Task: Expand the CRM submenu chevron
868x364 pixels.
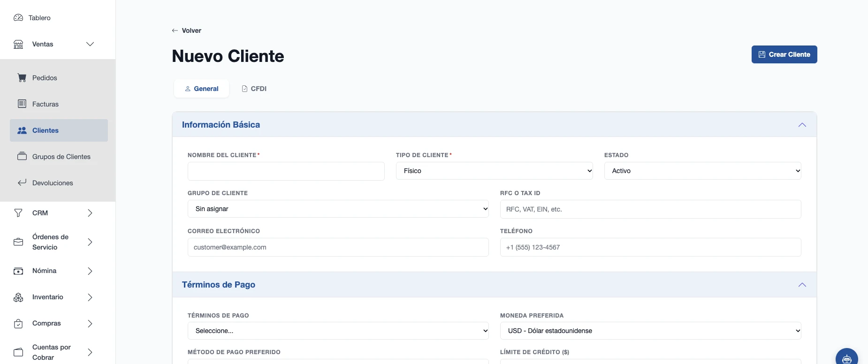Action: click(90, 213)
